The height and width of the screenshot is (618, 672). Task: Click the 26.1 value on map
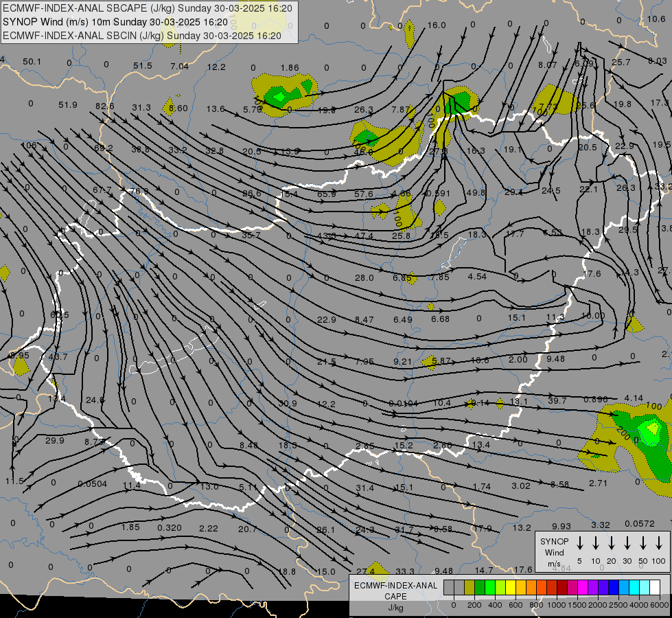pyautogui.click(x=326, y=530)
